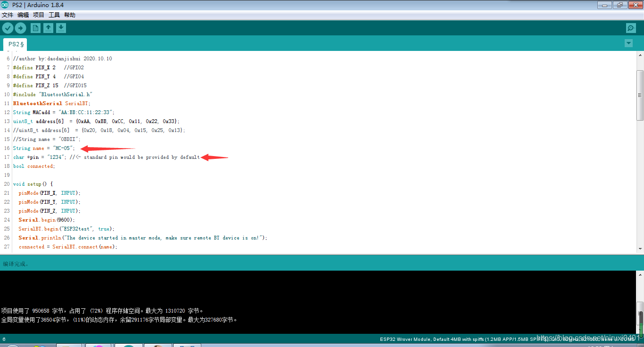Click the 'void setup() {' line
Viewport: 644px width, 347px height.
[33, 184]
